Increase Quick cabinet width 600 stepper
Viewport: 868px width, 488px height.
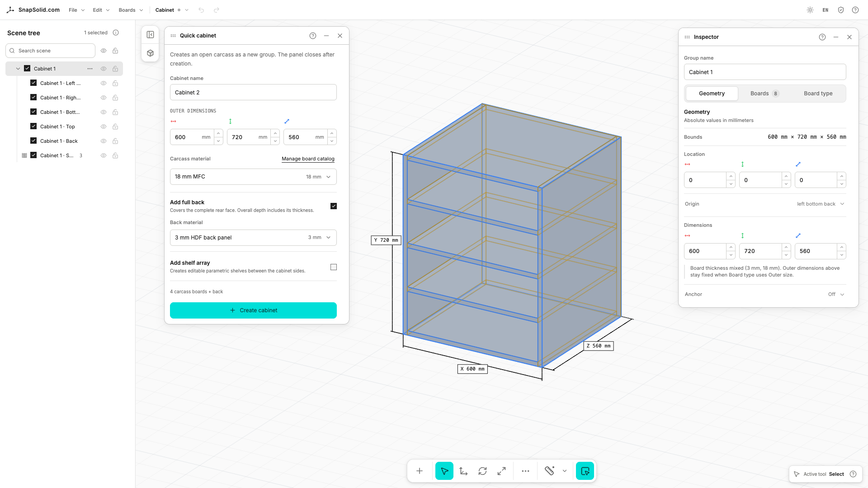point(218,133)
